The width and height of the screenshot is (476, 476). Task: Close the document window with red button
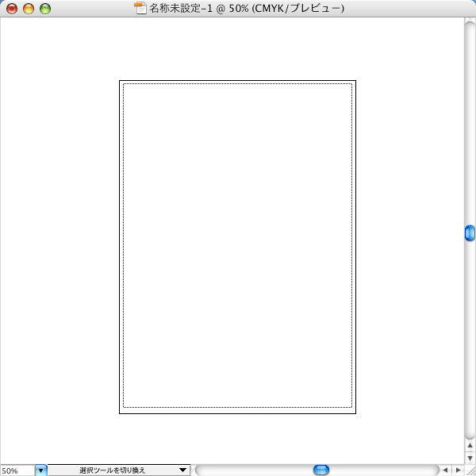(12, 9)
